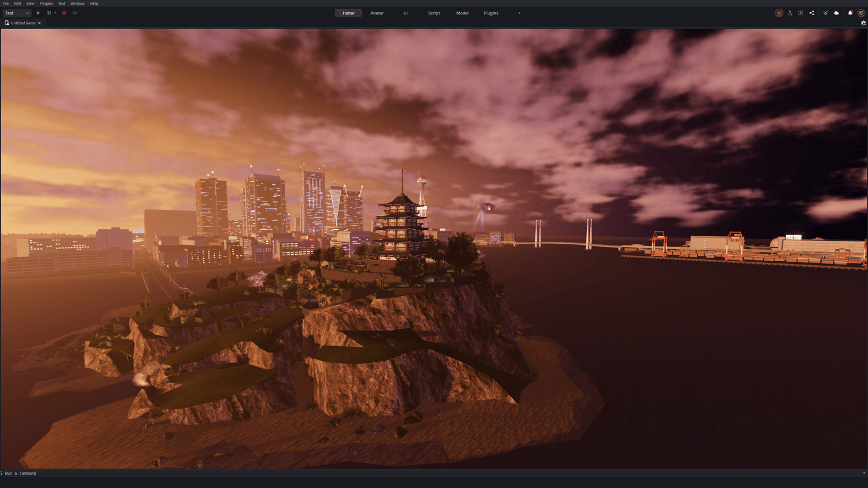Open the user profile avatar at the far right
The image size is (868, 488).
pos(861,13)
